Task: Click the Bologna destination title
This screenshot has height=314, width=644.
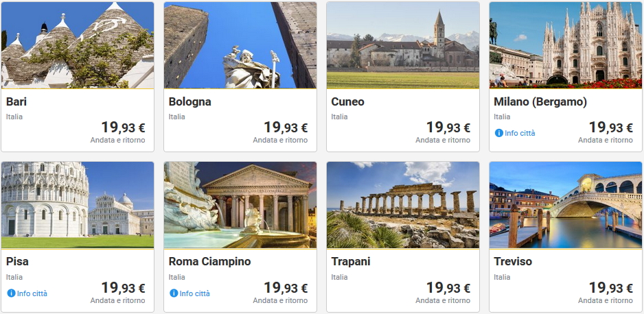Action: pos(189,102)
